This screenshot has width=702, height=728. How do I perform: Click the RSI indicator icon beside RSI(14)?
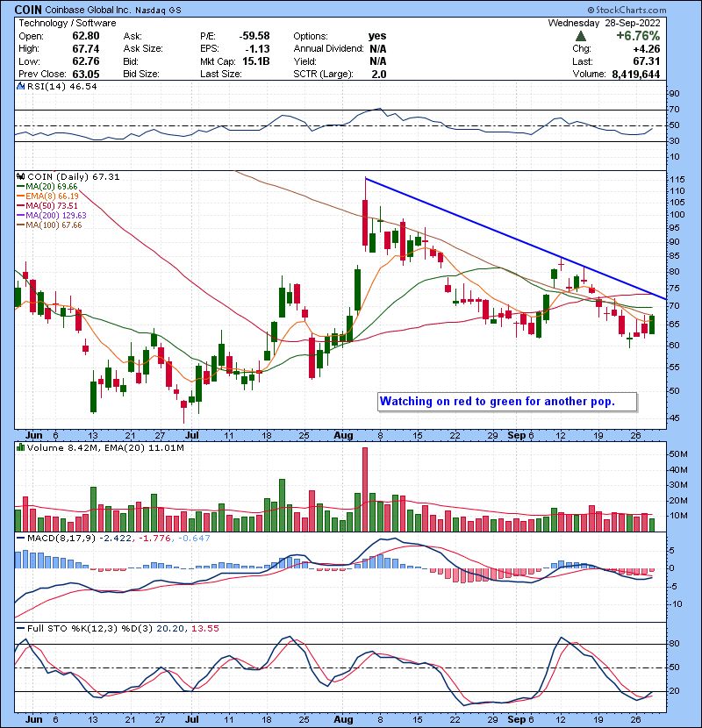(20, 86)
